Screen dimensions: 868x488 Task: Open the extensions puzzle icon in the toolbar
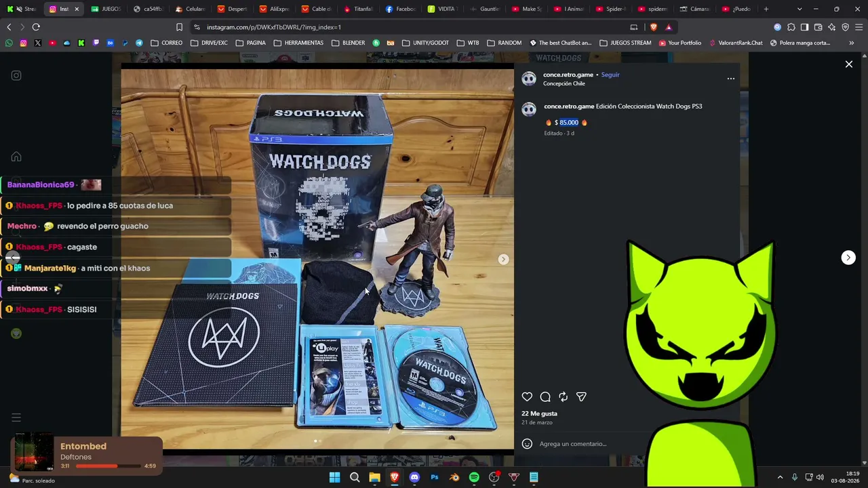pos(791,27)
